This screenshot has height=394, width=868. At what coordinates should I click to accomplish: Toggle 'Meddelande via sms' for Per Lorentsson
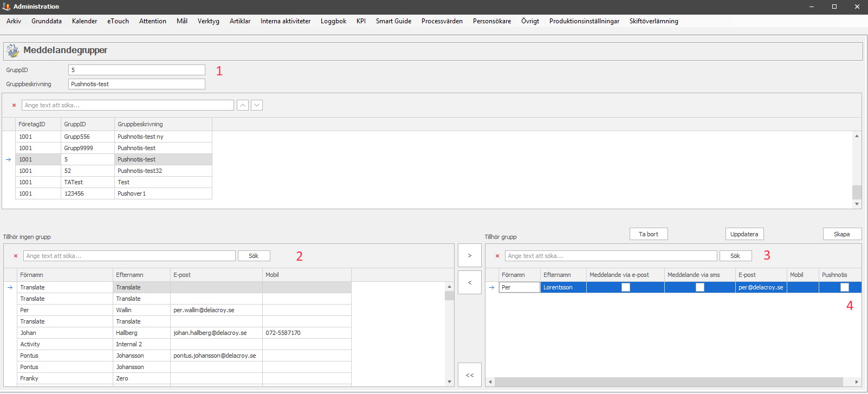click(x=699, y=287)
